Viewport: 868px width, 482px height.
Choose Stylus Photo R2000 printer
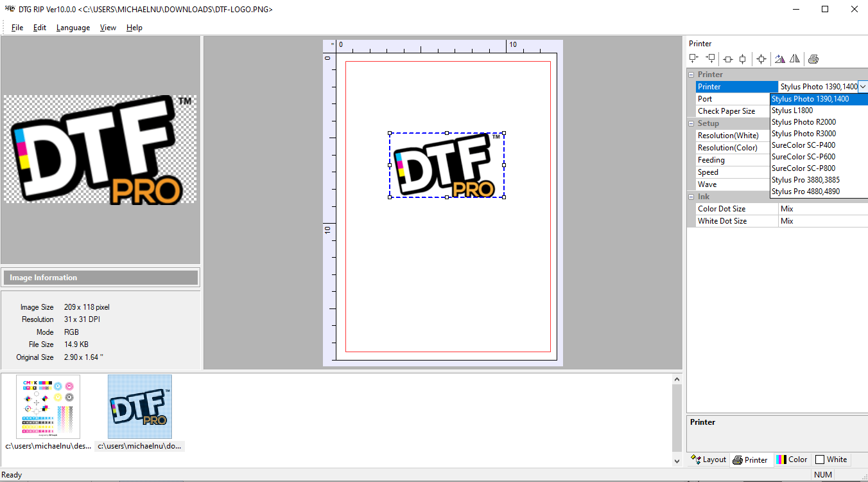click(x=819, y=122)
